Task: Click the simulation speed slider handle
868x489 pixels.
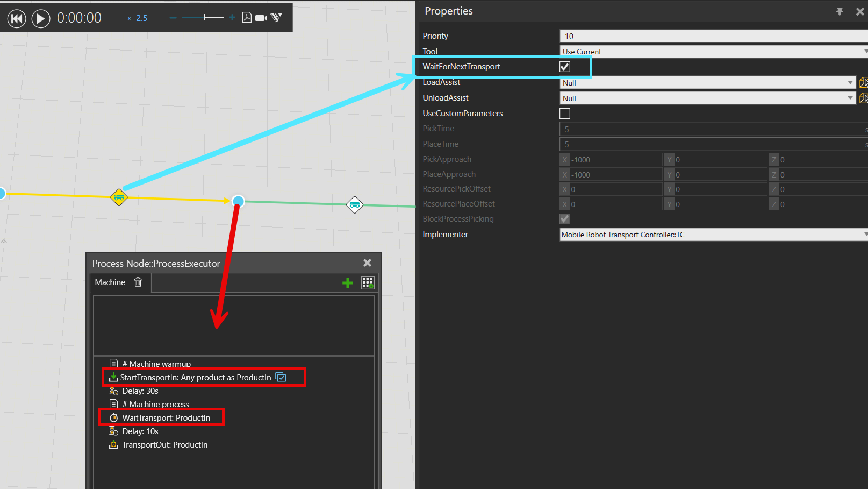Action: 205,18
